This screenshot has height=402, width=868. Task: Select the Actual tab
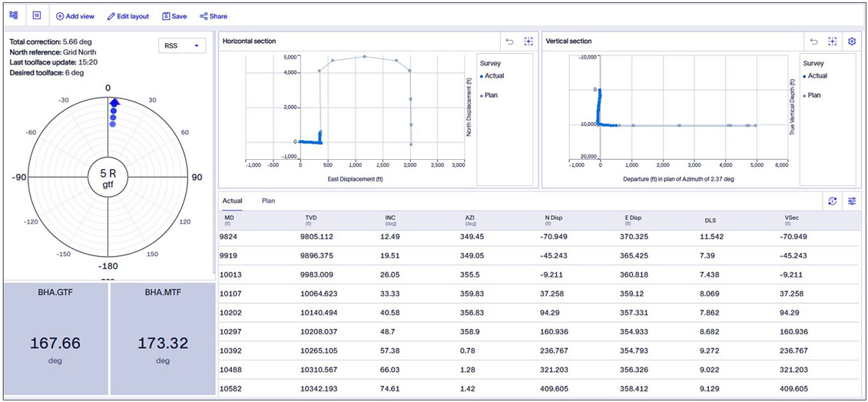[x=232, y=201]
